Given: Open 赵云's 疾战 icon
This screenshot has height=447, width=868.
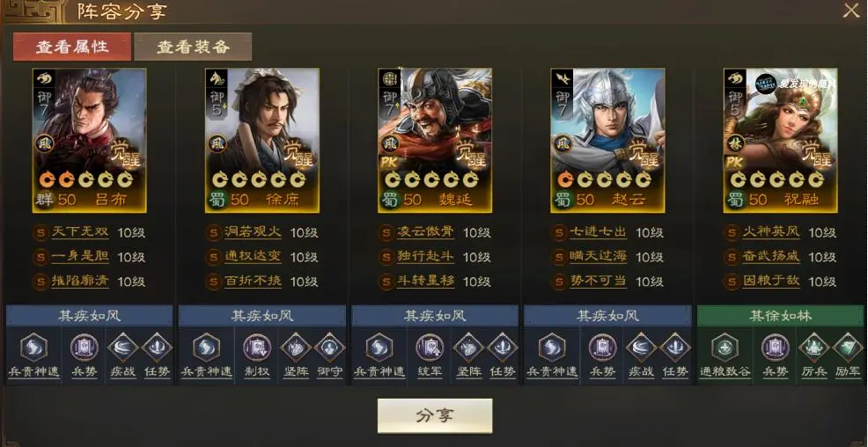Looking at the screenshot, I should click(x=641, y=348).
